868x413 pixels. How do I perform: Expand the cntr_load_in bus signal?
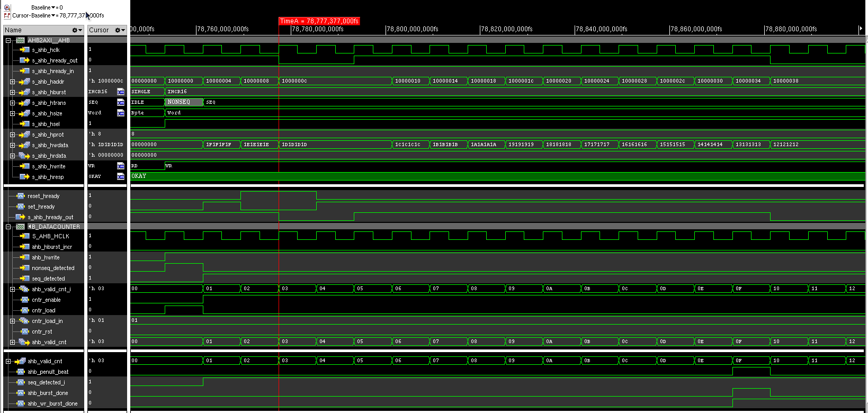(x=12, y=321)
